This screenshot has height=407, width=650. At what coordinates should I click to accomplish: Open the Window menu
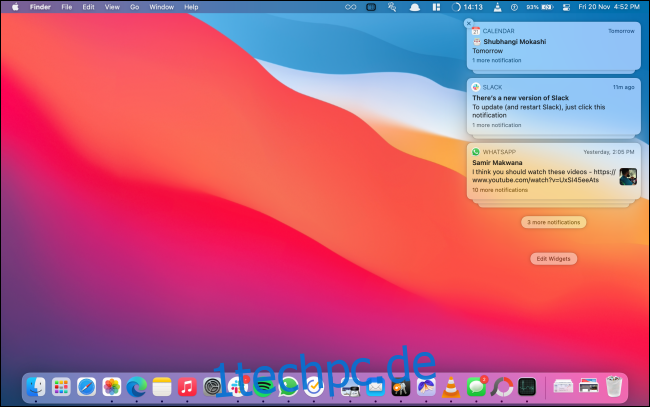click(162, 7)
